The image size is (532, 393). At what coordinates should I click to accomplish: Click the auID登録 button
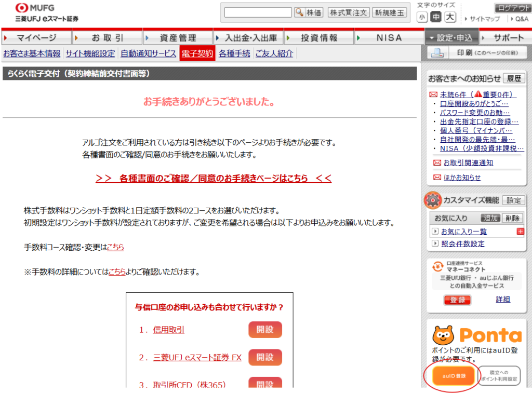454,376
